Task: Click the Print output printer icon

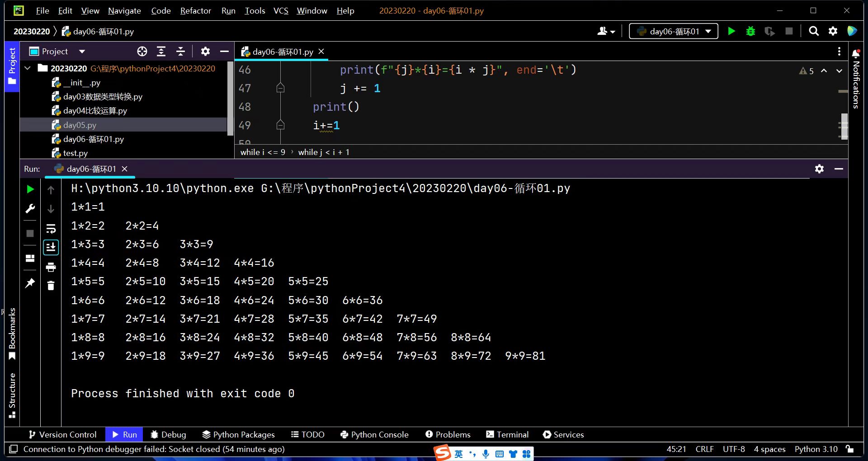Action: 51,267
